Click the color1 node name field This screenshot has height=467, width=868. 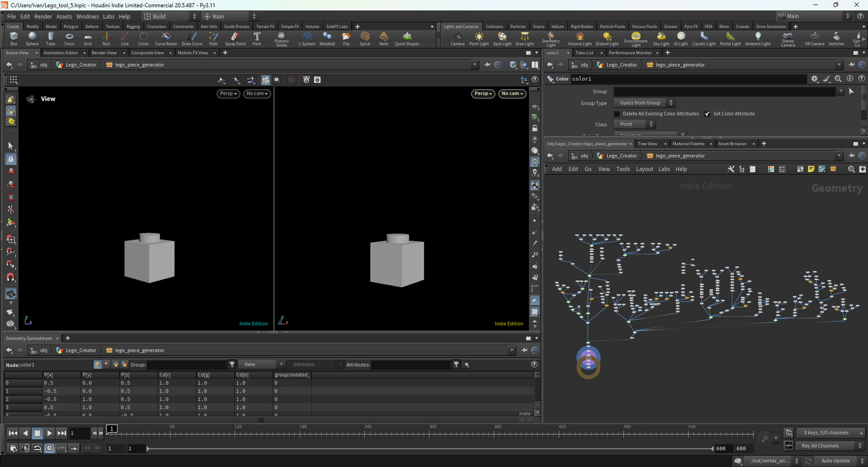tap(688, 79)
